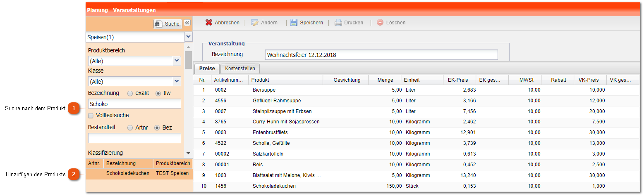
Task: Select the exakt radio button
Action: [130, 93]
